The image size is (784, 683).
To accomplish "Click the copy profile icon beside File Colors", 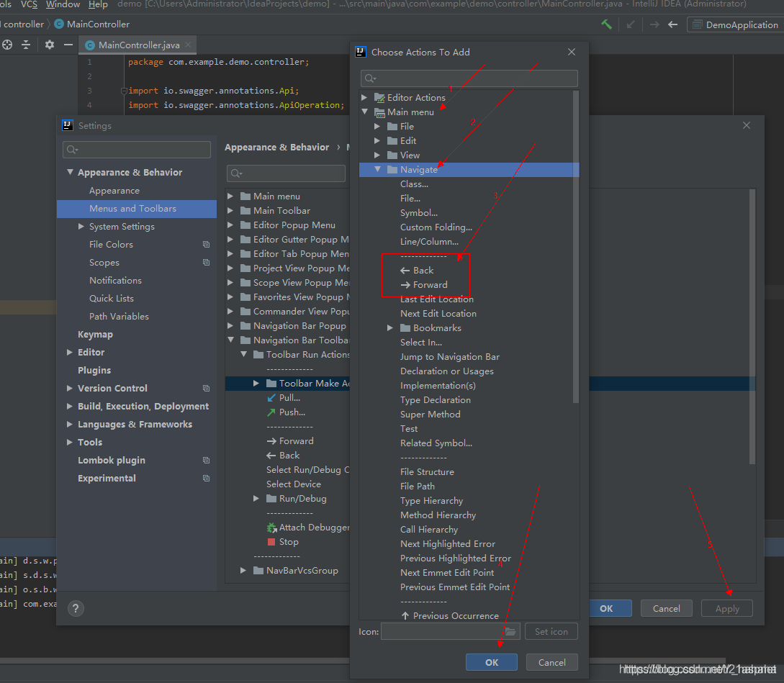I will tap(206, 244).
